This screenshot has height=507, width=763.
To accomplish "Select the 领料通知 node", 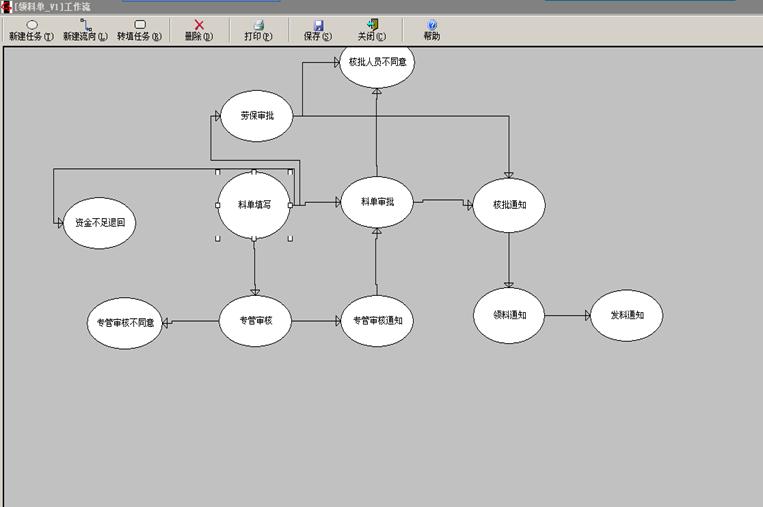I will 509,315.
